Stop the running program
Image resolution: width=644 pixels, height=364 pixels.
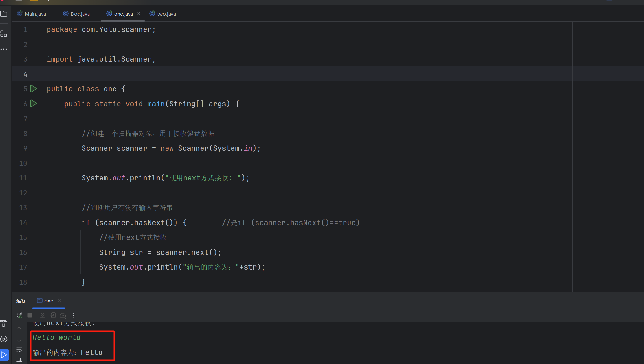click(x=30, y=315)
